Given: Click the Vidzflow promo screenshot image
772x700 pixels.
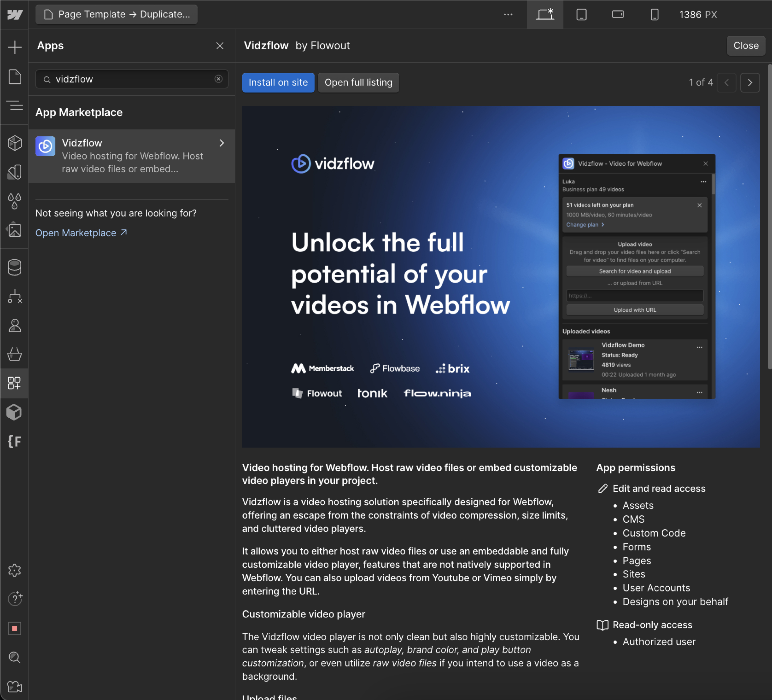Looking at the screenshot, I should tap(501, 277).
